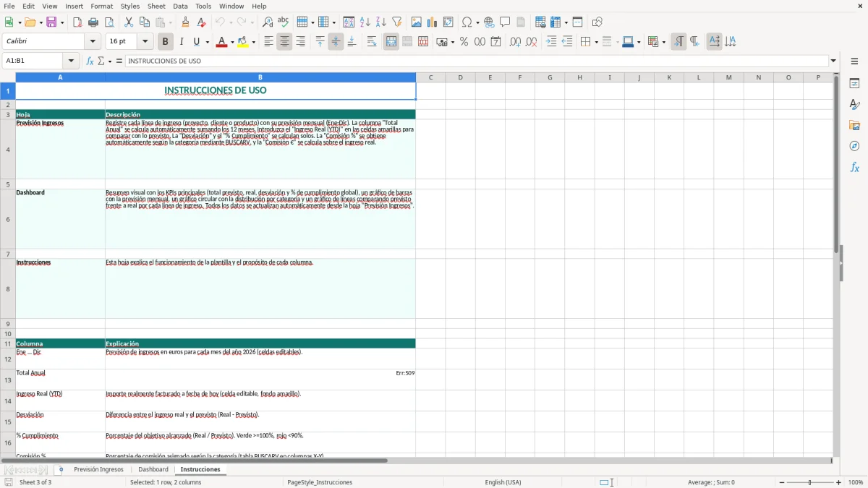Switch to Previsión Ingresos sheet tab
The width and height of the screenshot is (868, 488).
(98, 469)
